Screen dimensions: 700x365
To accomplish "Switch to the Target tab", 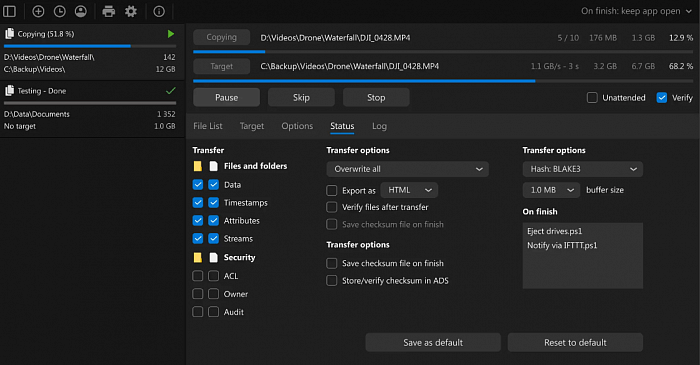I will (252, 126).
